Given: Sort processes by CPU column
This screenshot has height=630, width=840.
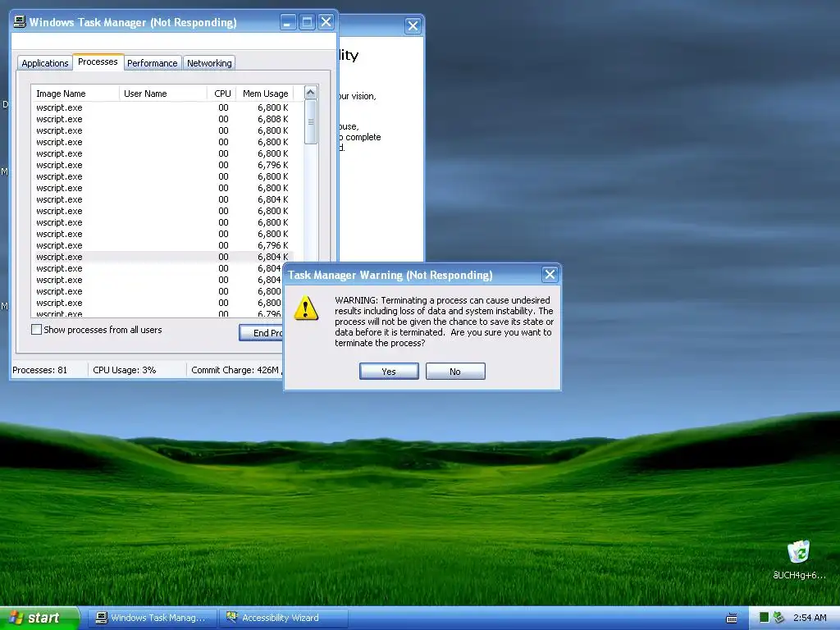Looking at the screenshot, I should [x=221, y=94].
